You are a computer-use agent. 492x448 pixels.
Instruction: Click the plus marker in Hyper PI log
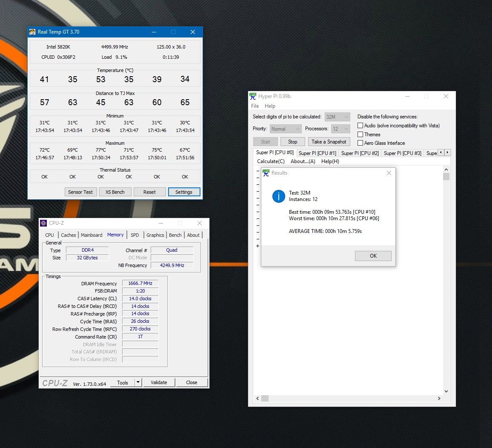pos(257,246)
